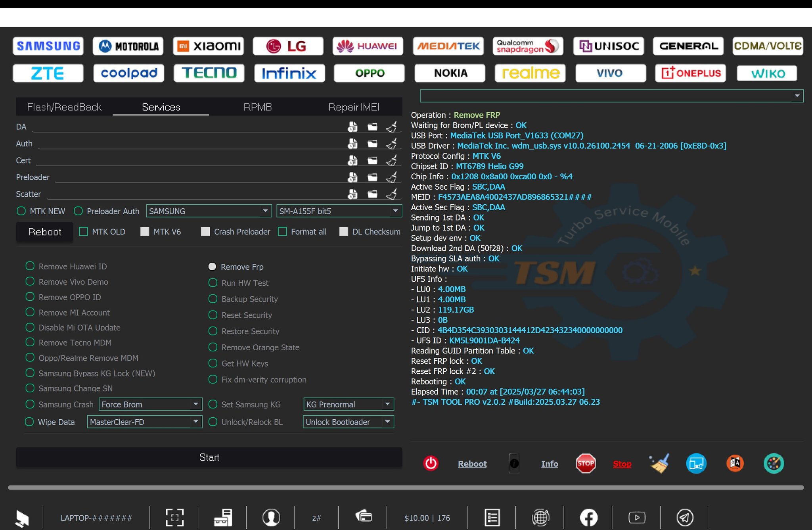
Task: Check the MTK OLD checkbox
Action: pos(83,232)
